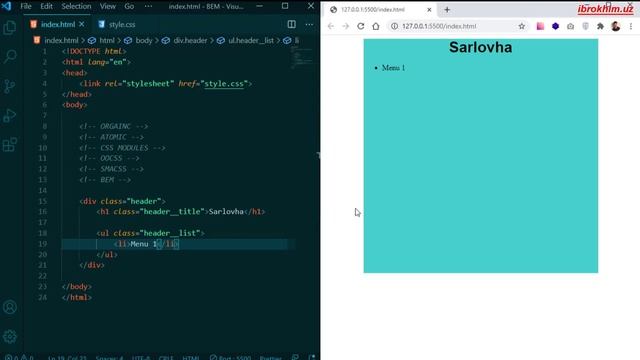
Task: Click the browser address bar URL
Action: click(439, 26)
